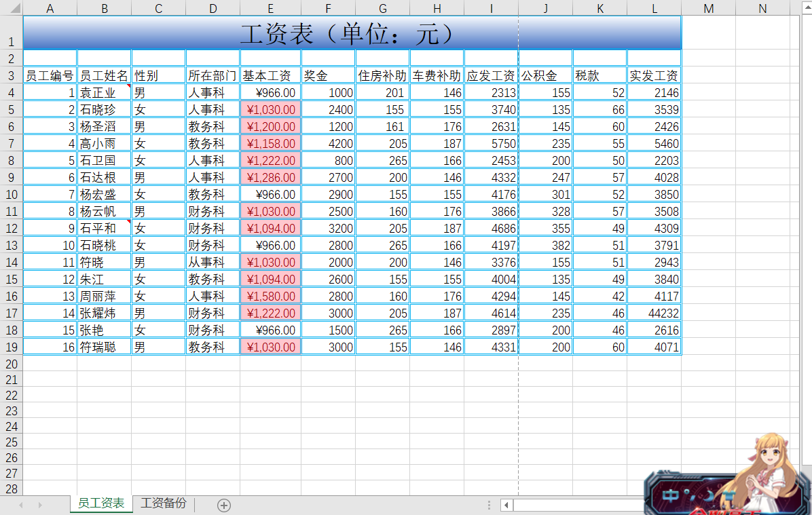
Task: Click the tax cell 42
Action: [x=600, y=296]
